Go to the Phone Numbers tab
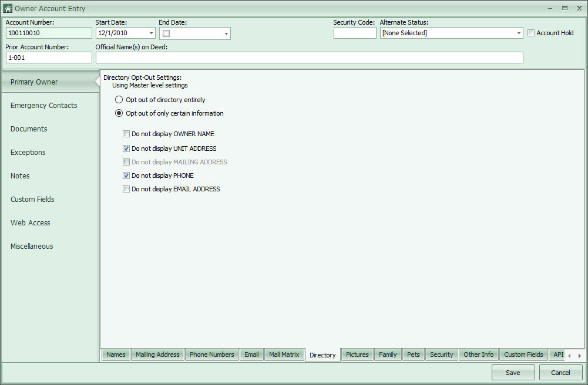 pyautogui.click(x=212, y=354)
